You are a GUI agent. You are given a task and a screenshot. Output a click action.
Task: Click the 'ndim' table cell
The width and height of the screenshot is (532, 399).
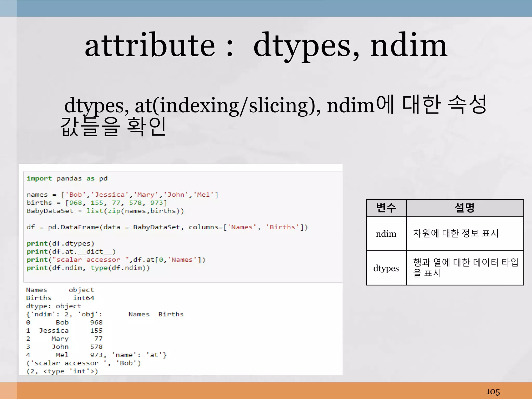point(386,234)
